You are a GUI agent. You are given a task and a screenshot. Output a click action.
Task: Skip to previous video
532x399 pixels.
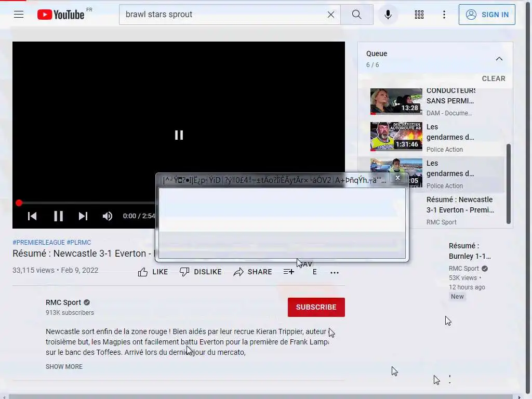[x=32, y=216]
